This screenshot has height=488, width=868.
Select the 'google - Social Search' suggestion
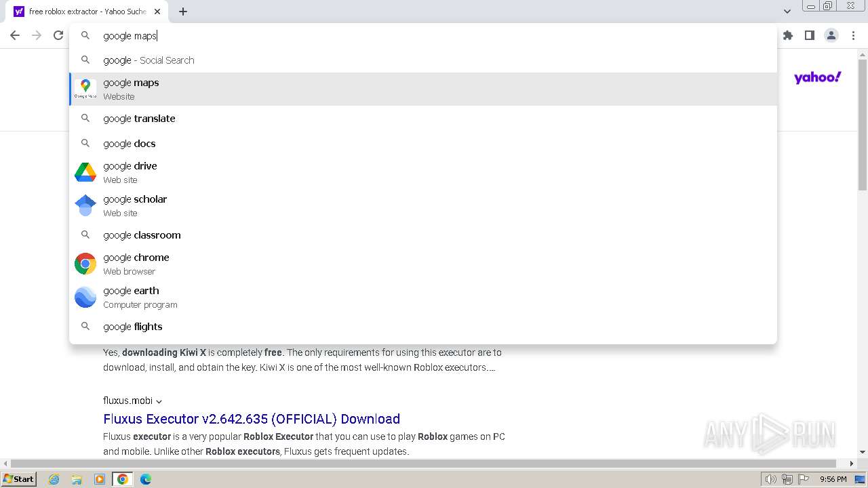[x=423, y=60]
